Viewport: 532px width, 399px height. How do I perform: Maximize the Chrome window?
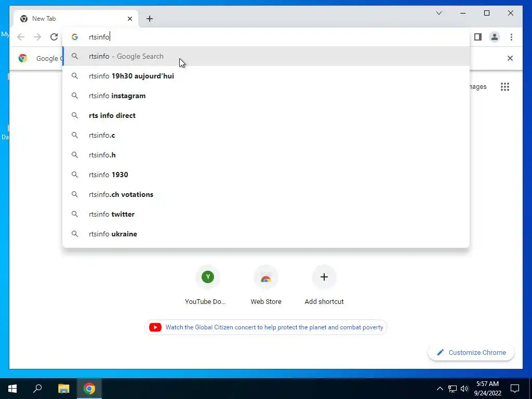pyautogui.click(x=487, y=13)
